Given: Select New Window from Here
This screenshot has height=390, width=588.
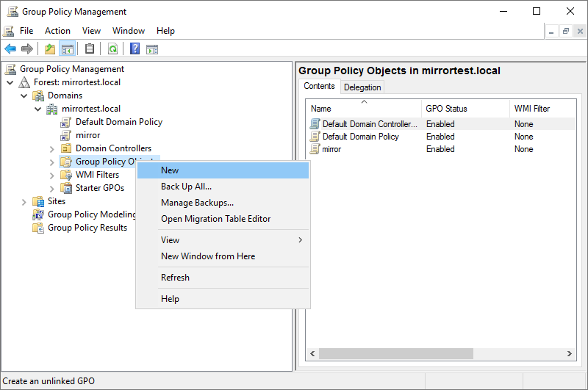Looking at the screenshot, I should 223,256.
